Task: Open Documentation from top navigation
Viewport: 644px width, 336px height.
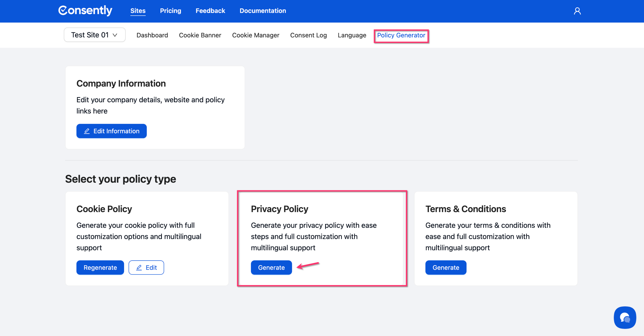Action: coord(263,11)
